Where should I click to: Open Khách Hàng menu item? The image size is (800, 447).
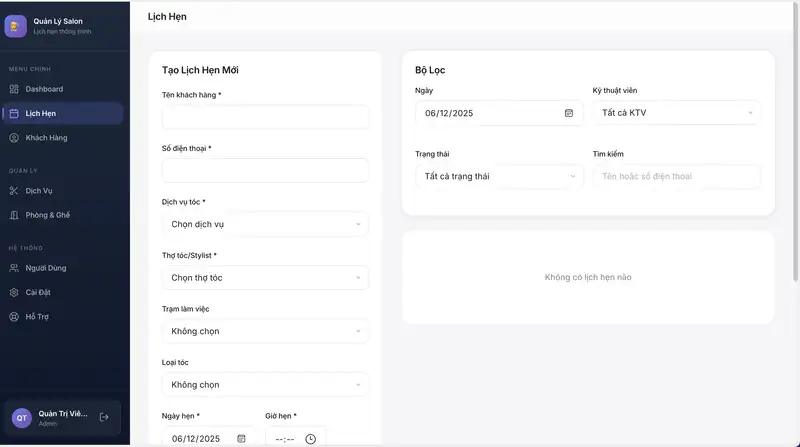click(46, 137)
